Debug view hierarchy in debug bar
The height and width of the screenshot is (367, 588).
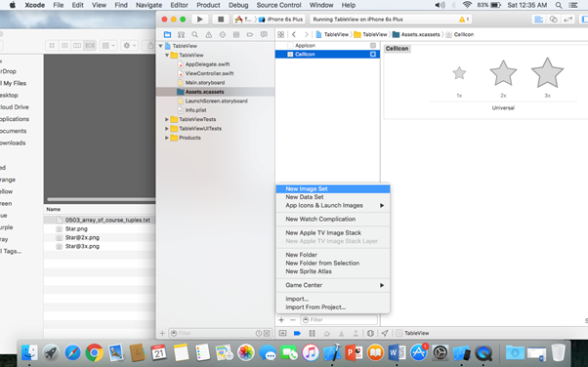coord(370,333)
